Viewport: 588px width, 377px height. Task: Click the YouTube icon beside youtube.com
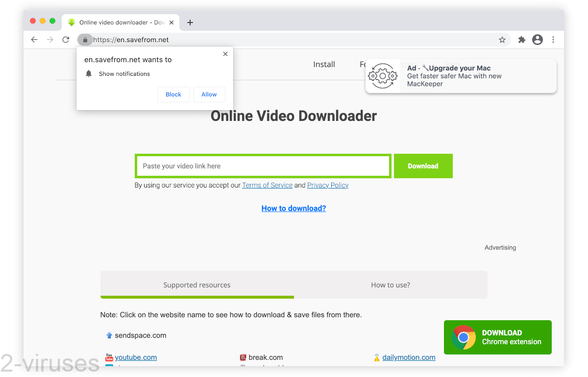coord(108,357)
